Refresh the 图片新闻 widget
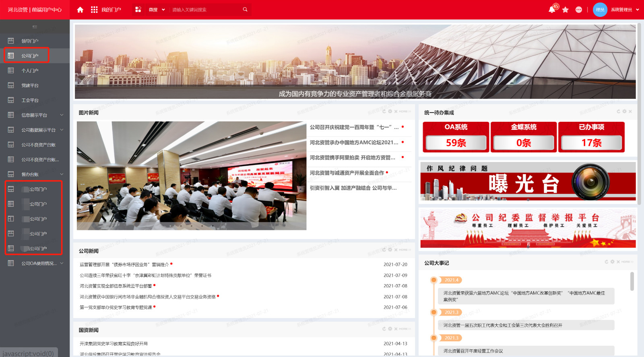This screenshot has height=357, width=644. coord(384,111)
